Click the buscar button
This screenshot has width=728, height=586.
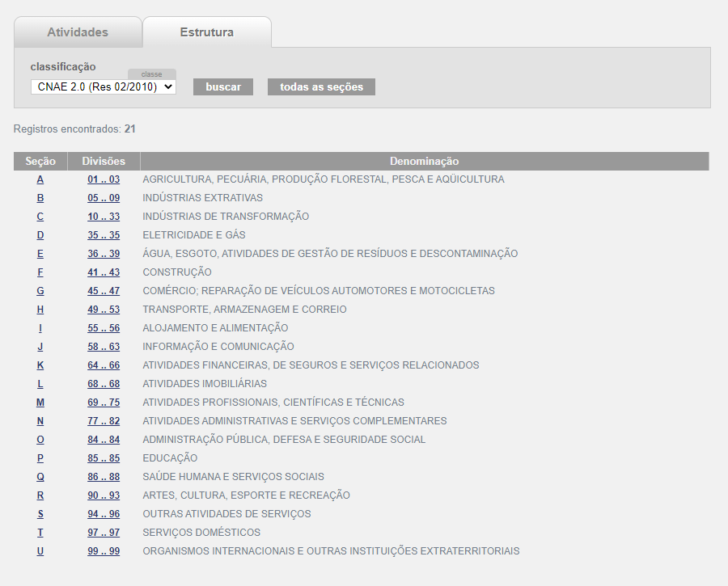pyautogui.click(x=223, y=86)
